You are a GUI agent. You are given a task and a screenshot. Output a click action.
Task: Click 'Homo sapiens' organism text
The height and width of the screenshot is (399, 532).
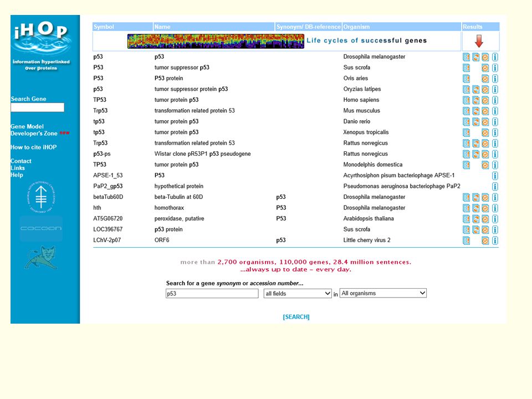tap(361, 100)
